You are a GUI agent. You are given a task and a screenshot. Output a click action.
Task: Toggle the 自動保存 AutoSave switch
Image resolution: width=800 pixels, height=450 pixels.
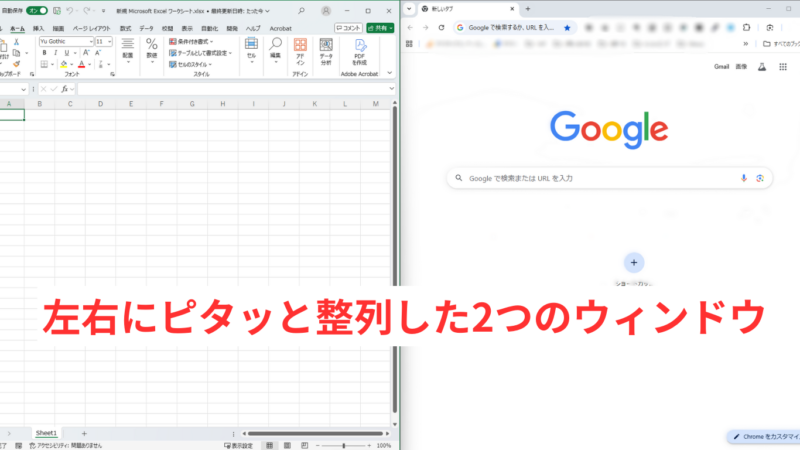[37, 10]
